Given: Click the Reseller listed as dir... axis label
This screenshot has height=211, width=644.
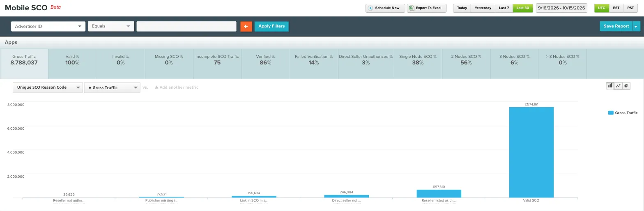Looking at the screenshot, I should 439,201.
